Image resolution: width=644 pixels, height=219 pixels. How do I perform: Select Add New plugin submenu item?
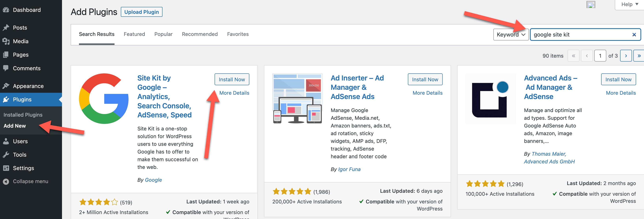[14, 126]
